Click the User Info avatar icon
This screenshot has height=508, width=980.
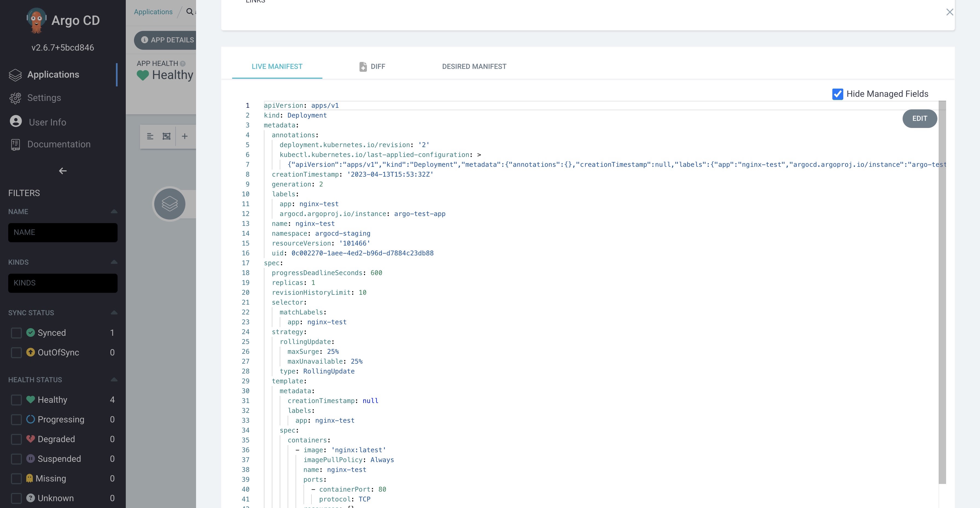click(x=16, y=121)
